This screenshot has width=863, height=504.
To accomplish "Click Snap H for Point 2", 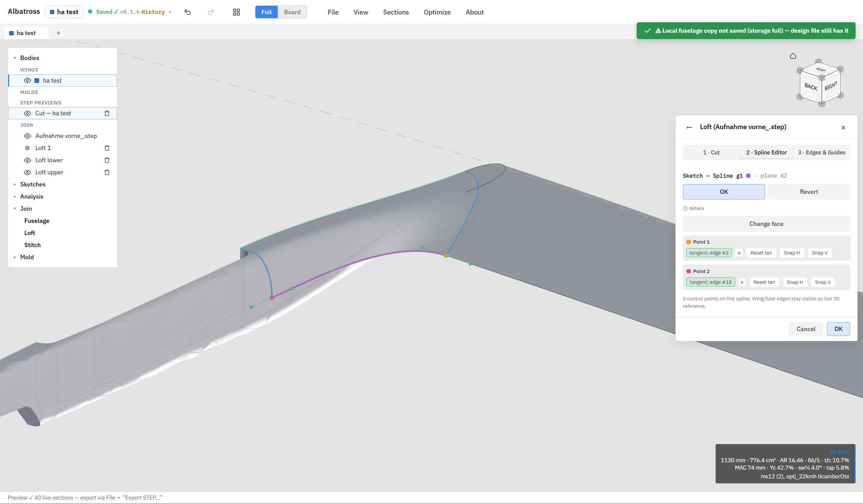I will click(795, 282).
